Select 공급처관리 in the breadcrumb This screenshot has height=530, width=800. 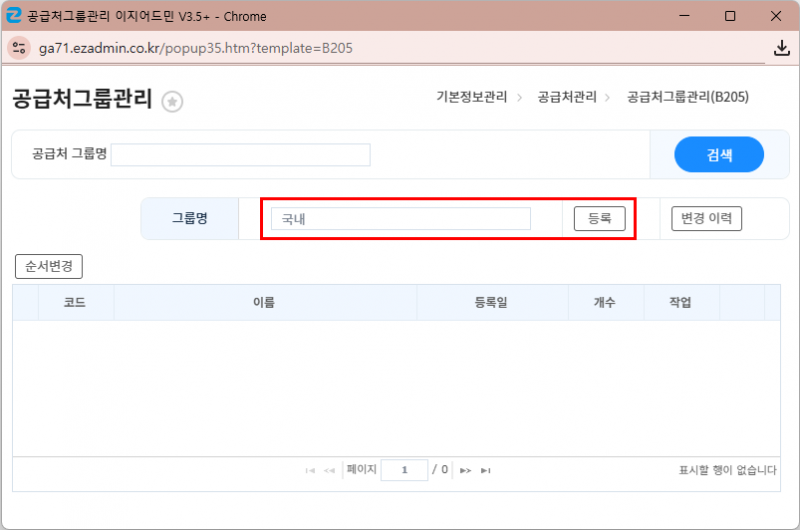click(567, 97)
